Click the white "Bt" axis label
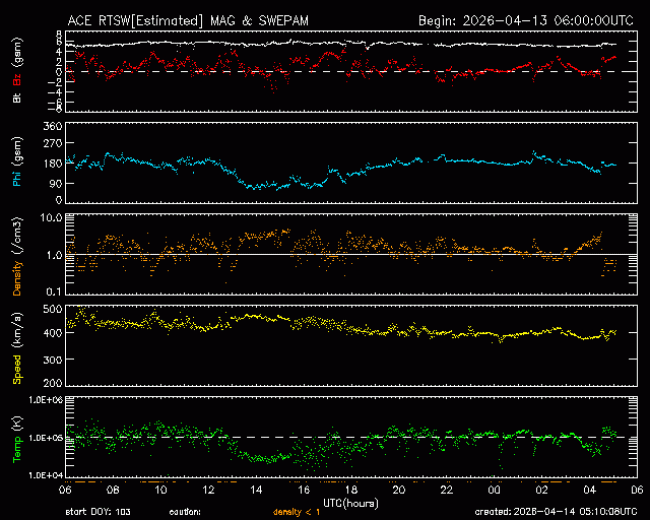 tap(17, 98)
